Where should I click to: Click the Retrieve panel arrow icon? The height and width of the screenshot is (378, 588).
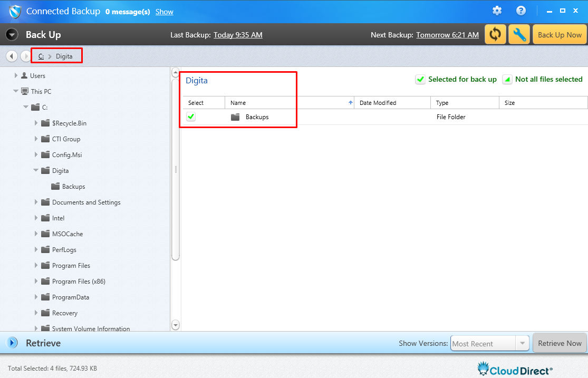pyautogui.click(x=12, y=343)
